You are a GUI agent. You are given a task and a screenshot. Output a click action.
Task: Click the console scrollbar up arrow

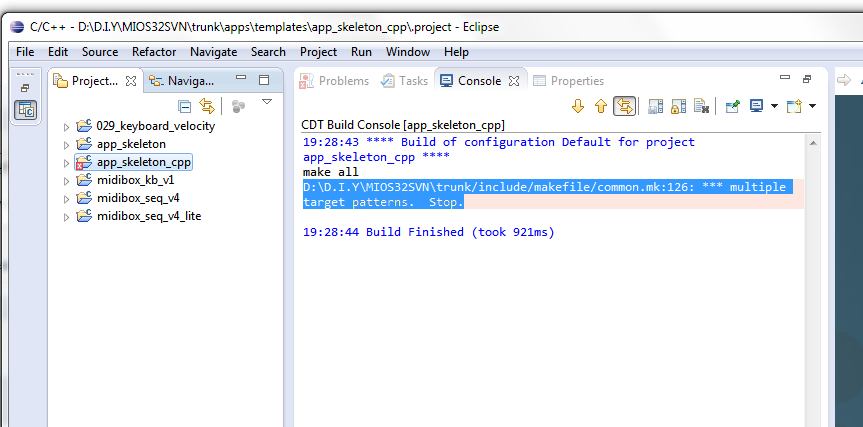point(812,143)
